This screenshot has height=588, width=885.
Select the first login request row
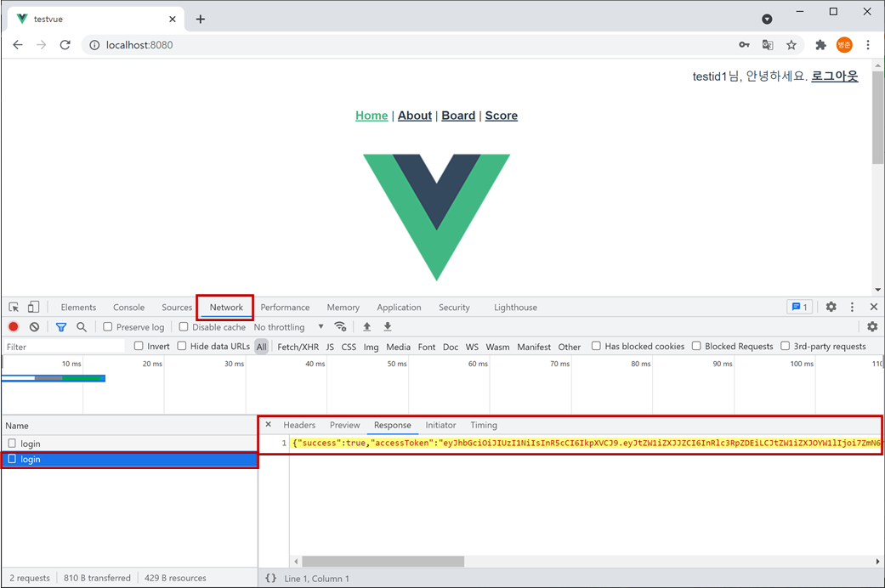pos(129,444)
